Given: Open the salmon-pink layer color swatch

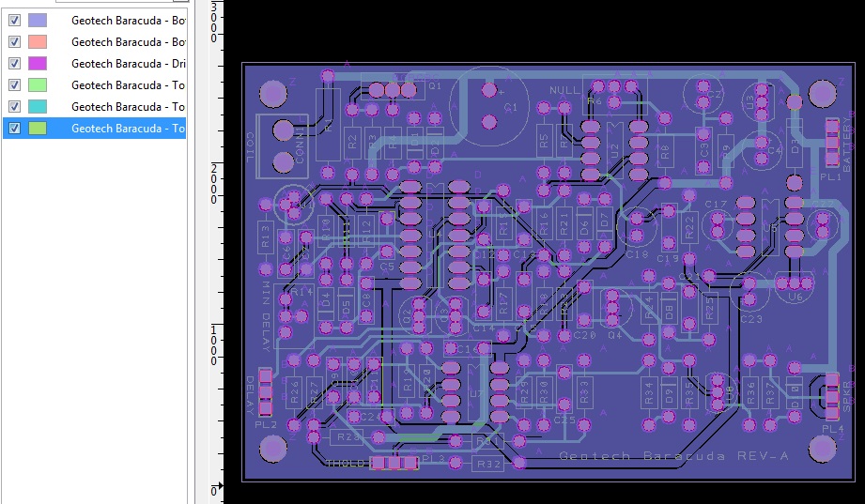Looking at the screenshot, I should click(38, 42).
